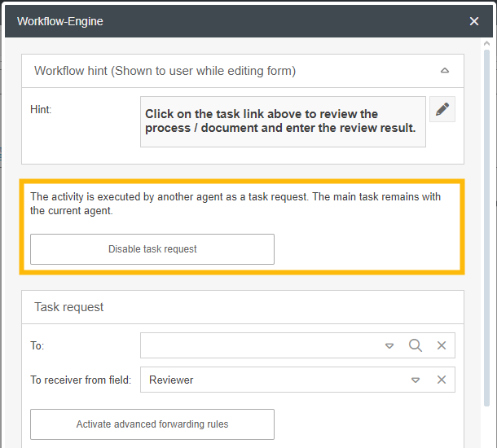The height and width of the screenshot is (448, 497).
Task: Activate advanced forwarding rules
Action: click(152, 424)
